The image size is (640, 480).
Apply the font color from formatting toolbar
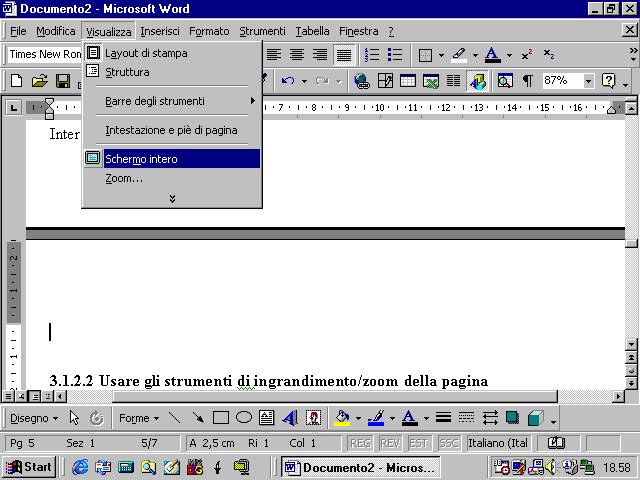pyautogui.click(x=493, y=55)
